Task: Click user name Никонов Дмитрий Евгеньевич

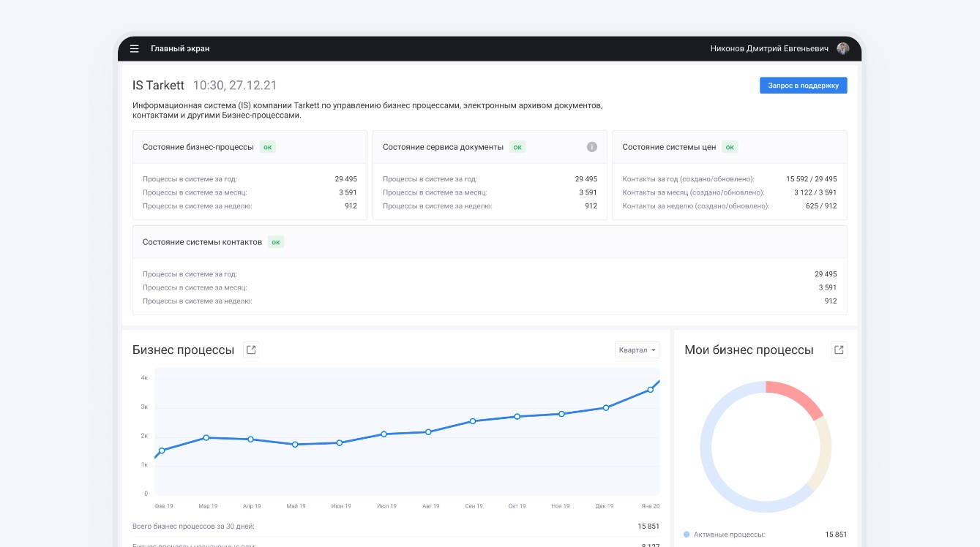Action: pos(769,49)
